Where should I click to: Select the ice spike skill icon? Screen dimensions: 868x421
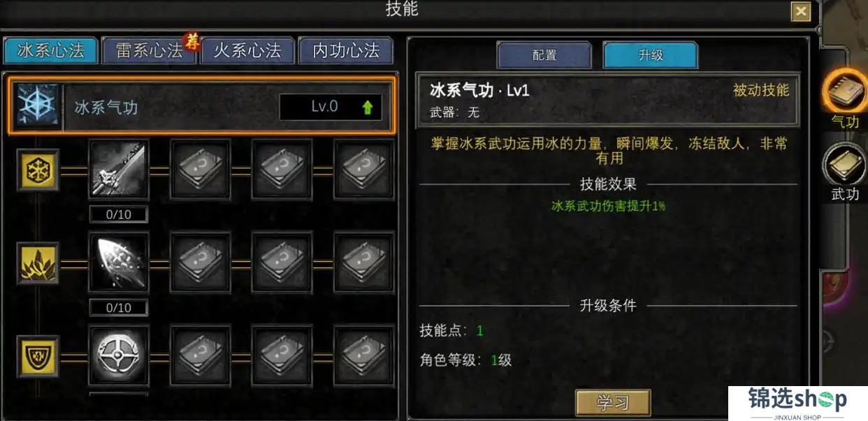[x=118, y=262]
